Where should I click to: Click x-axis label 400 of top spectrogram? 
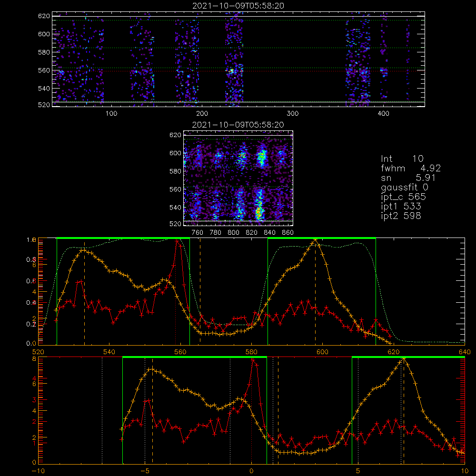click(x=383, y=114)
